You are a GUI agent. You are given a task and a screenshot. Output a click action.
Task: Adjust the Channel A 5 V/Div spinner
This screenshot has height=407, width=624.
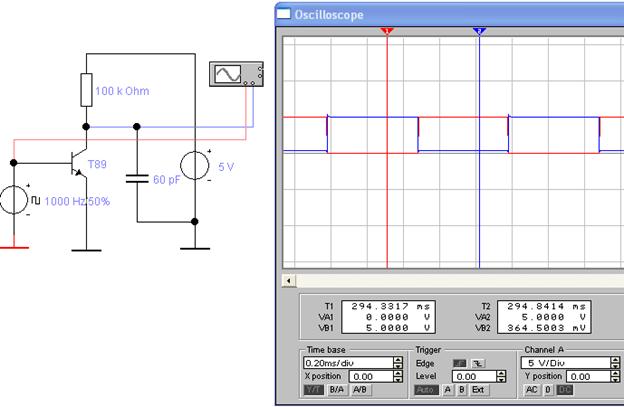coord(616,362)
